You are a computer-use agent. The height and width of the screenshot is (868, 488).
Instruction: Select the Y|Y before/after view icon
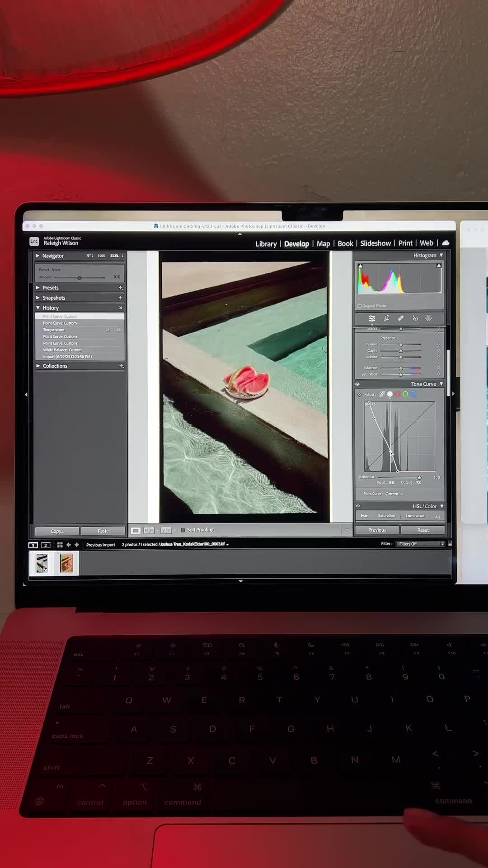coord(166,530)
